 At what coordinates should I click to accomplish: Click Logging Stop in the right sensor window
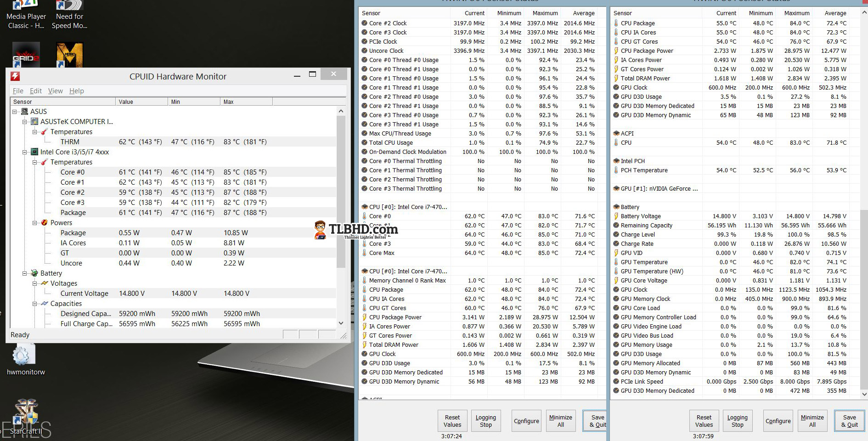(738, 421)
